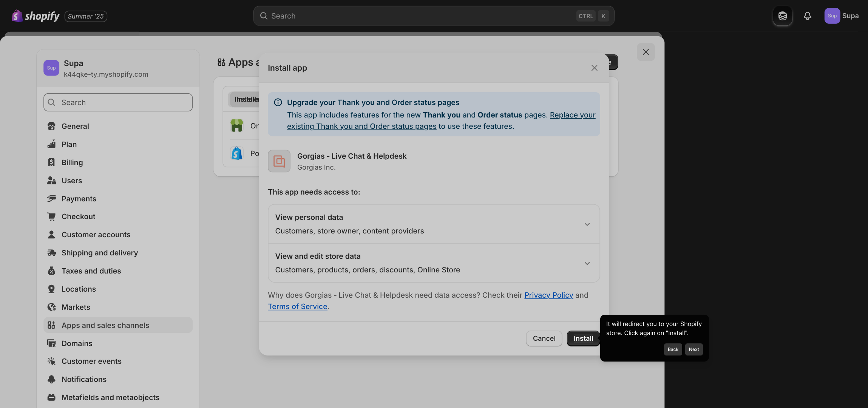This screenshot has width=868, height=408.
Task: Open the Terms of Service link
Action: click(297, 306)
